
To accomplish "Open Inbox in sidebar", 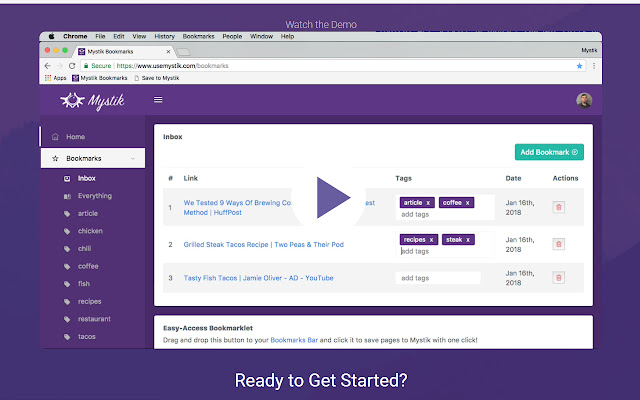I will [87, 178].
